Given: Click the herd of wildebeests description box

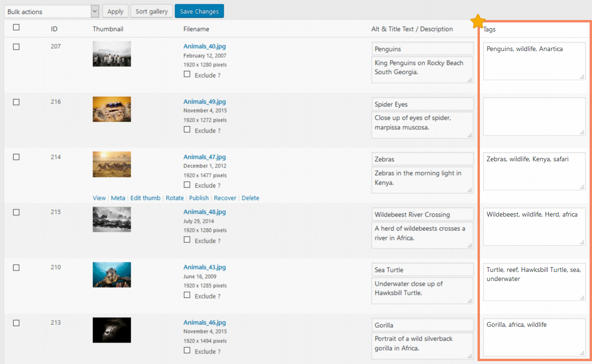Looking at the screenshot, I should (x=423, y=235).
